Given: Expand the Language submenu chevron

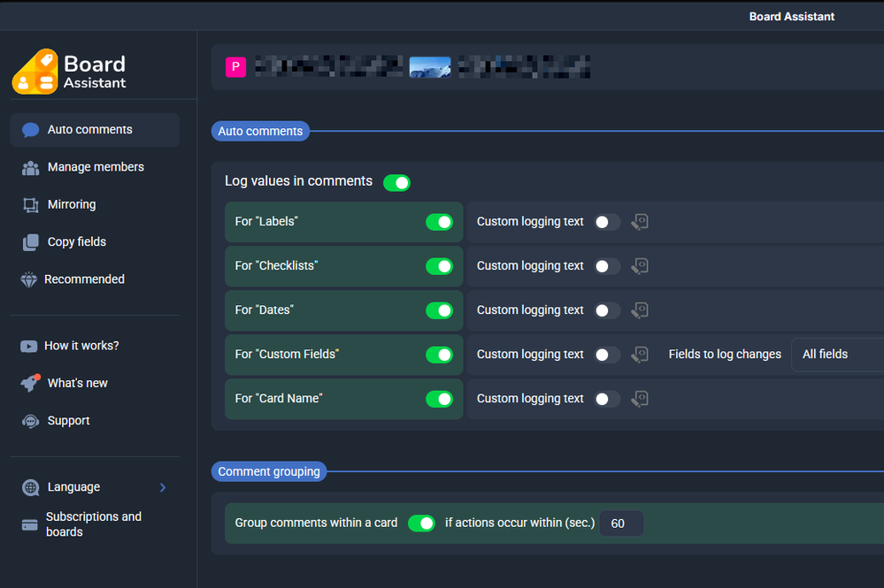Looking at the screenshot, I should click(163, 487).
